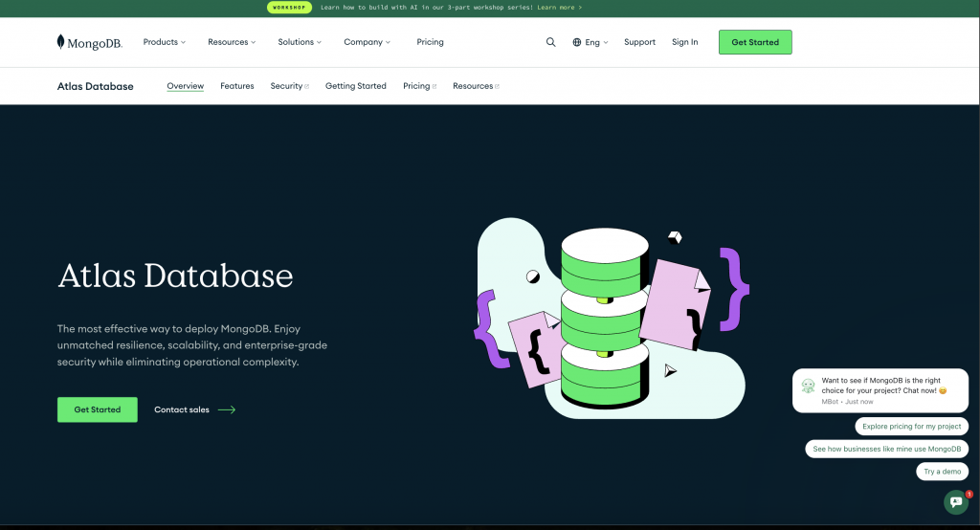980x530 pixels.
Task: Click the arrow next to Contact sales
Action: click(227, 409)
